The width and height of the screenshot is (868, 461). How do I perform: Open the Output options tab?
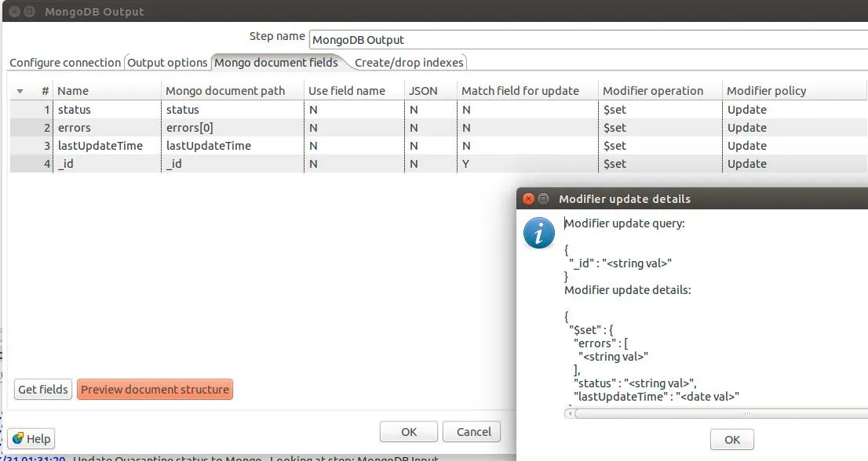(x=167, y=63)
